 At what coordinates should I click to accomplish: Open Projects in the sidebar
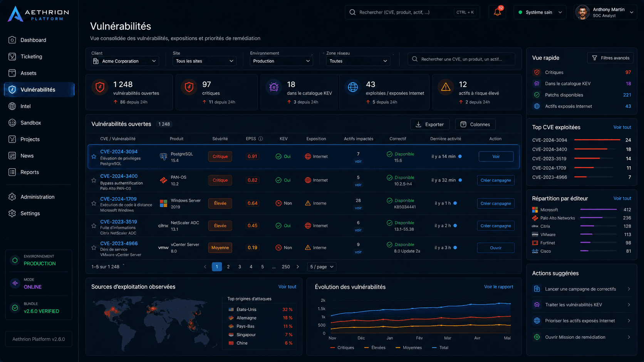coord(39,139)
